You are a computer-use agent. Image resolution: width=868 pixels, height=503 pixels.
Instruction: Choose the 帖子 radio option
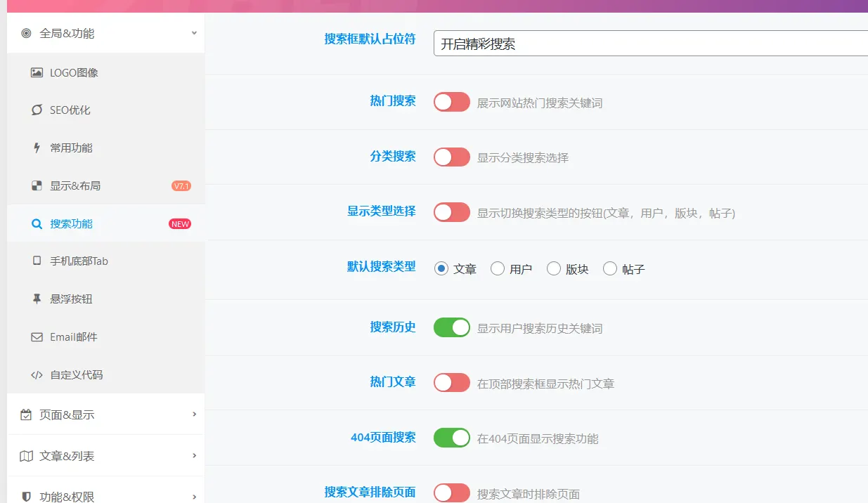point(609,268)
